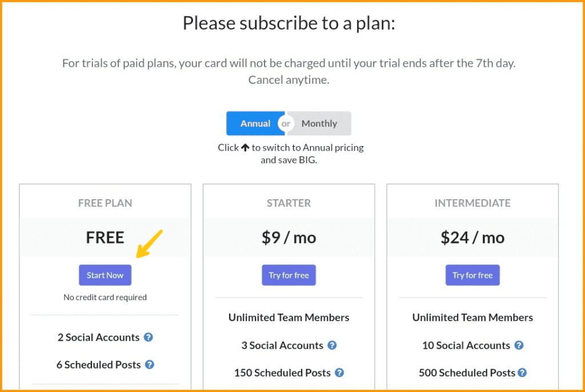Select Annual billing option
The image size is (585, 392).
pos(255,123)
